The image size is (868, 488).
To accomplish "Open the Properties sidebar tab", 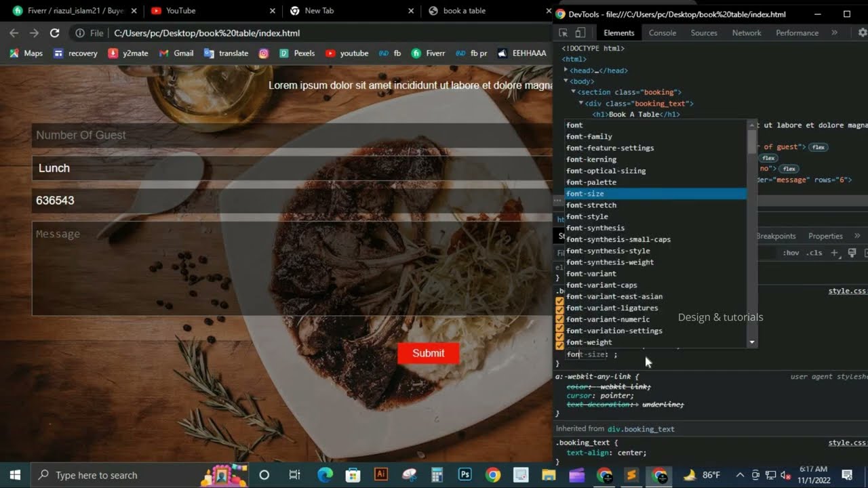I will [x=825, y=236].
